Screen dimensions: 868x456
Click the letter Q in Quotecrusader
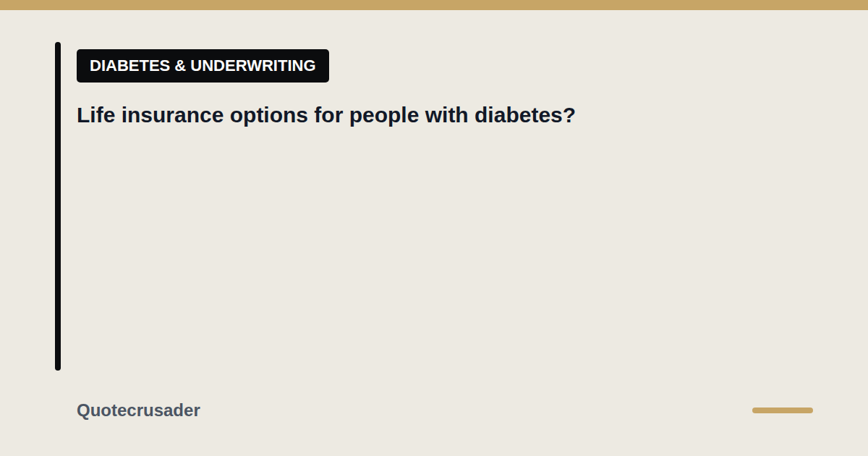coord(83,410)
